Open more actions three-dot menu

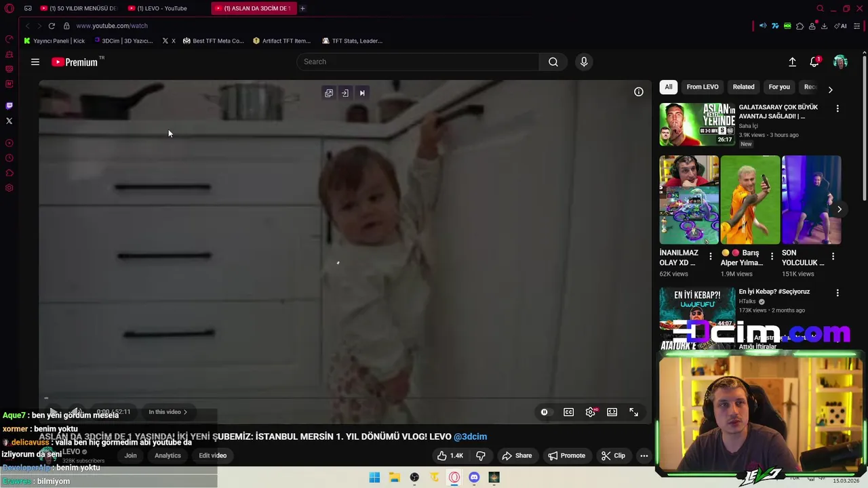tap(644, 455)
